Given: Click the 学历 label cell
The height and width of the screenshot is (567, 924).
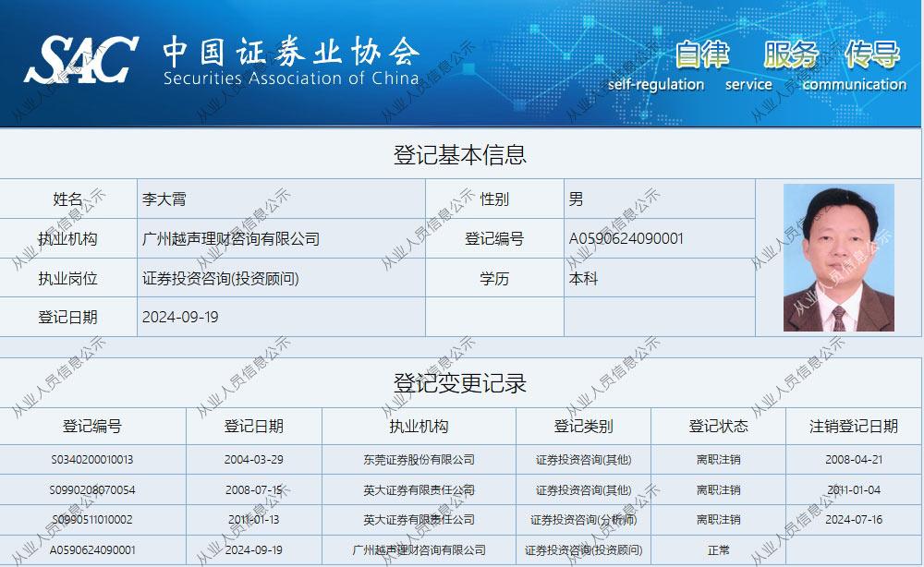Looking at the screenshot, I should pyautogui.click(x=494, y=278).
